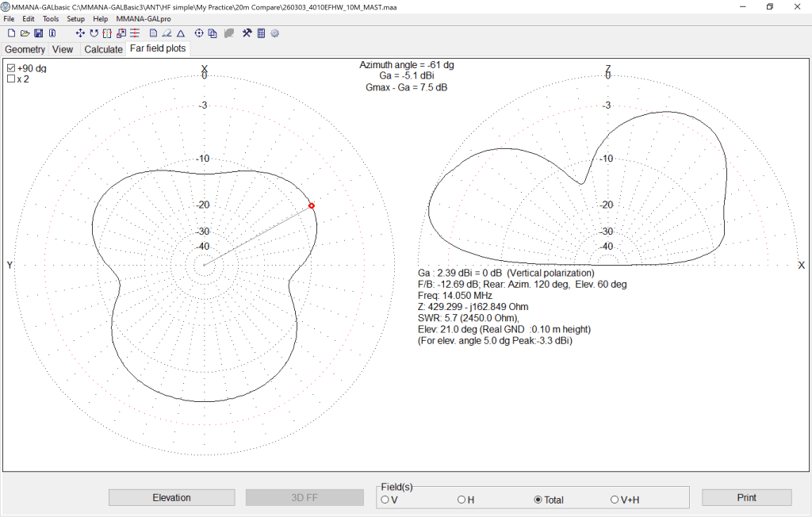Save the antenna file via floppy icon
Viewport: 812px width, 517px height.
(x=38, y=33)
